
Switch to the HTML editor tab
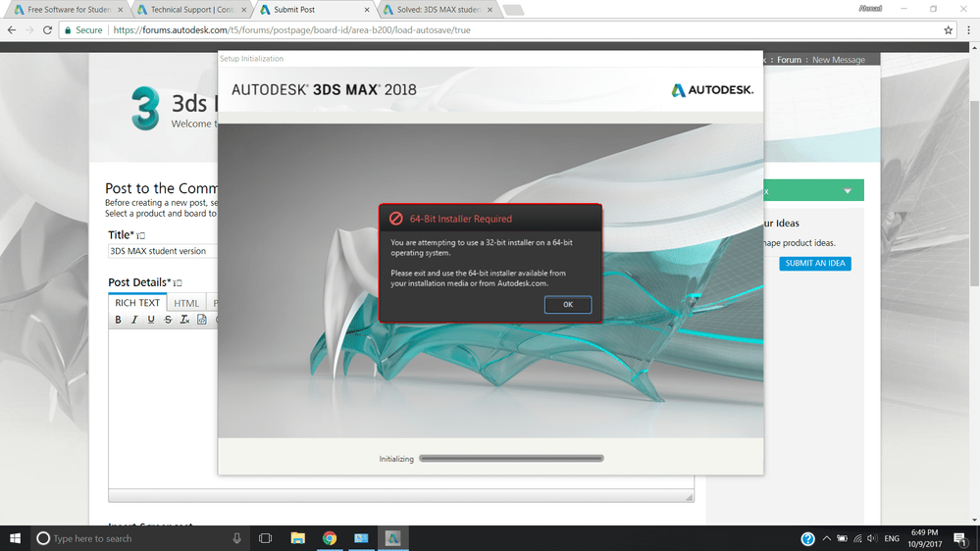[186, 303]
